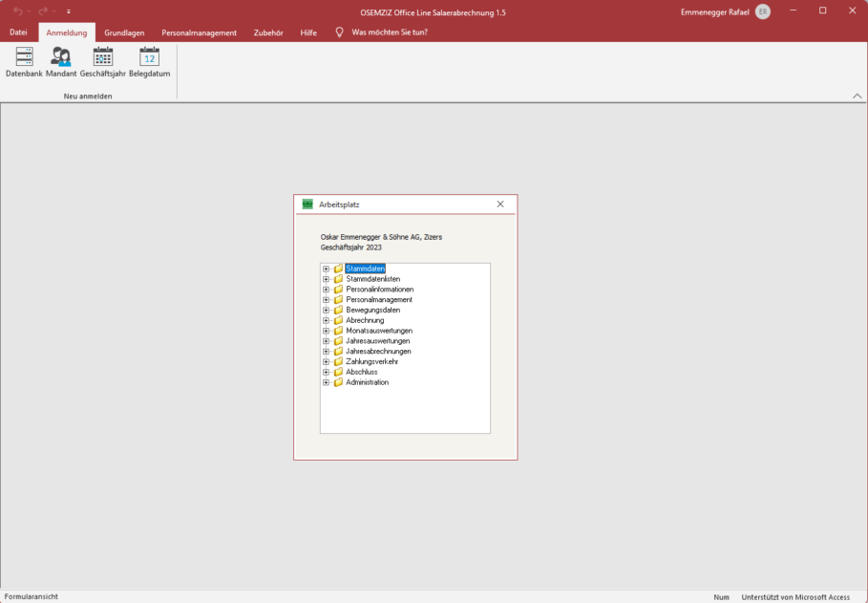Open the Quick Access Toolbar dropdown
Image resolution: width=868 pixels, height=603 pixels.
(69, 11)
